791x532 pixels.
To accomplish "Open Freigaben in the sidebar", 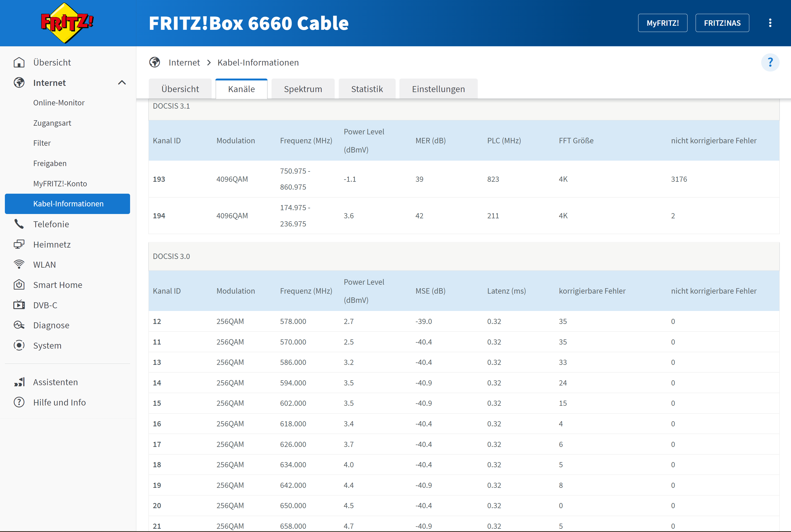I will pyautogui.click(x=50, y=163).
